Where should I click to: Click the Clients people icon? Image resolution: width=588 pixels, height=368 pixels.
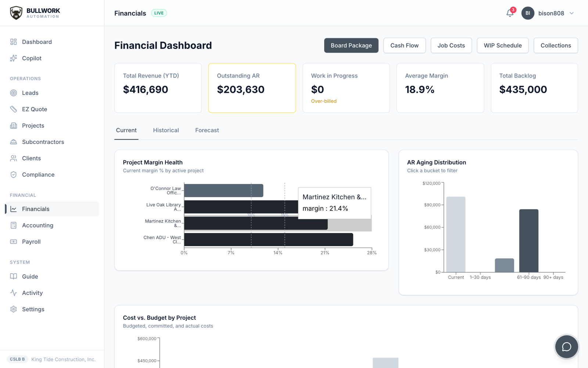[14, 158]
